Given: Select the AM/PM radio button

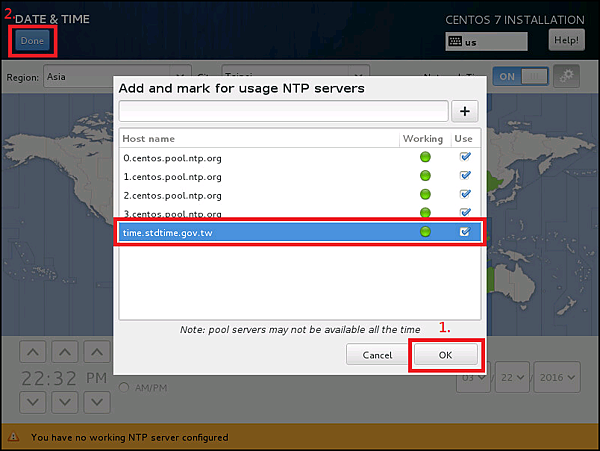Looking at the screenshot, I should [124, 388].
